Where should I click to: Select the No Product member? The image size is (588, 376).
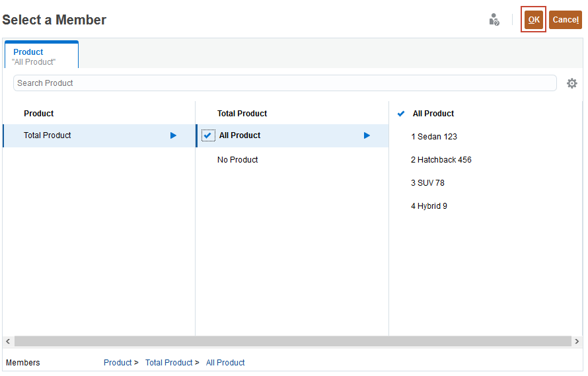[x=238, y=160]
